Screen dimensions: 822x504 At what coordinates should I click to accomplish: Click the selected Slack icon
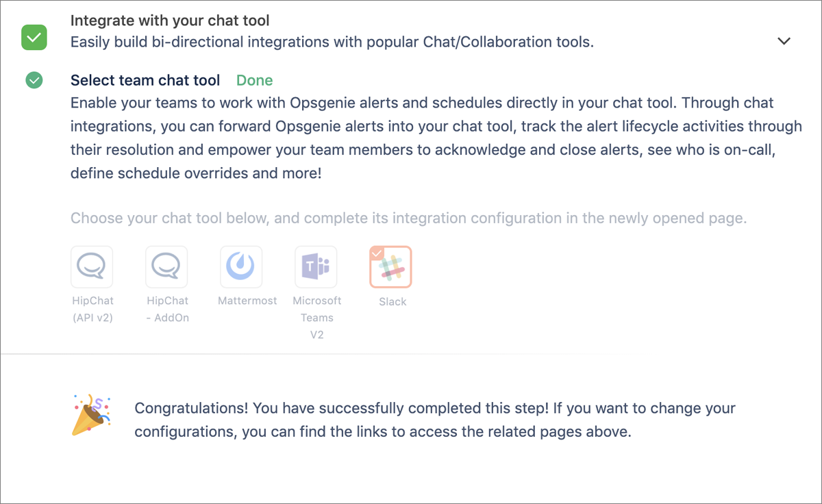click(x=390, y=266)
